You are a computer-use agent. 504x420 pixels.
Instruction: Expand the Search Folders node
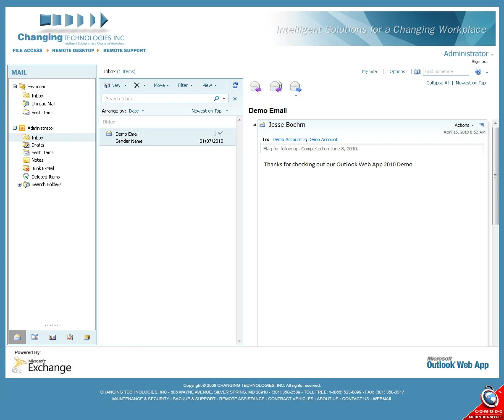click(x=19, y=185)
